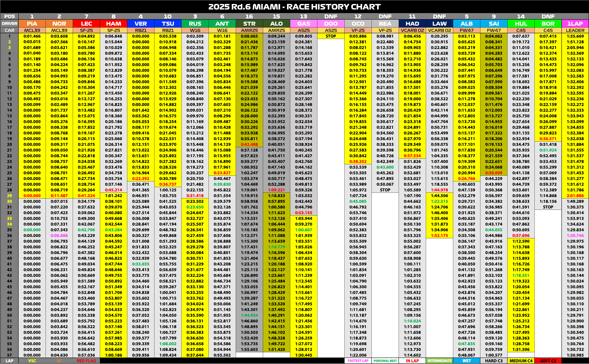The image size is (589, 364).
Task: Click the STR driver header
Action: (249, 24)
